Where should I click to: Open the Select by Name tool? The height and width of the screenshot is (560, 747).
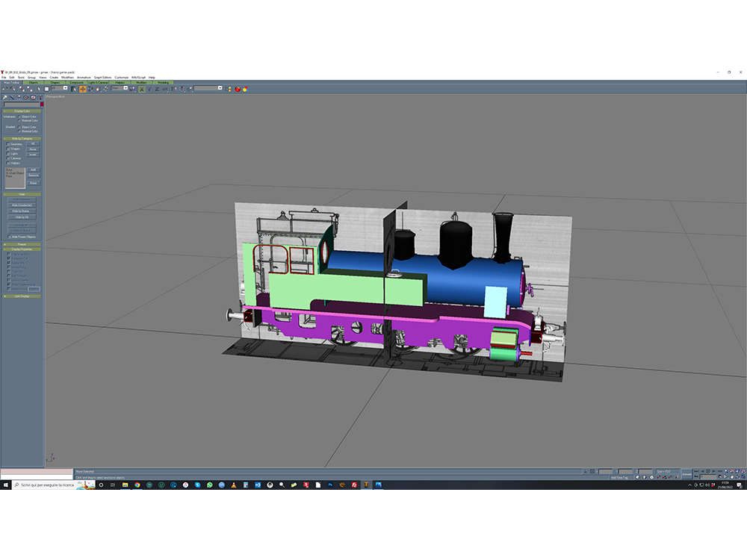point(73,89)
